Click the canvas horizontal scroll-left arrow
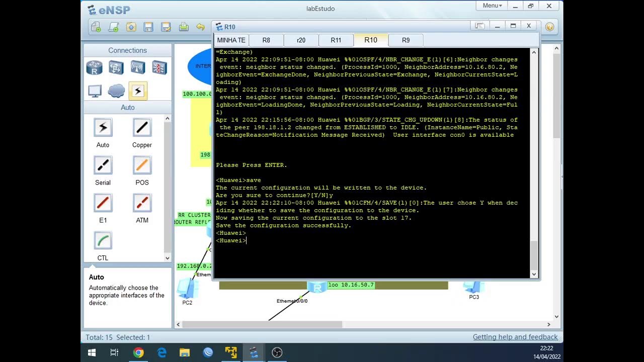The image size is (644, 362). (178, 324)
